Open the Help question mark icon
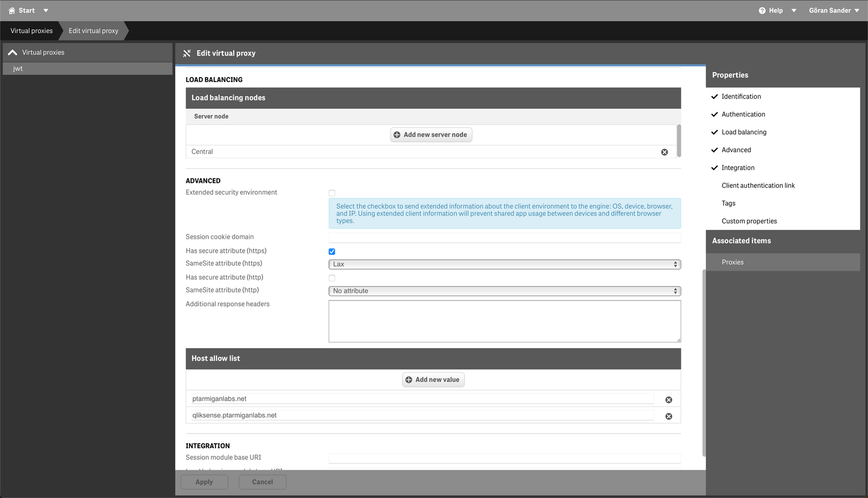This screenshot has width=868, height=498. pos(761,10)
